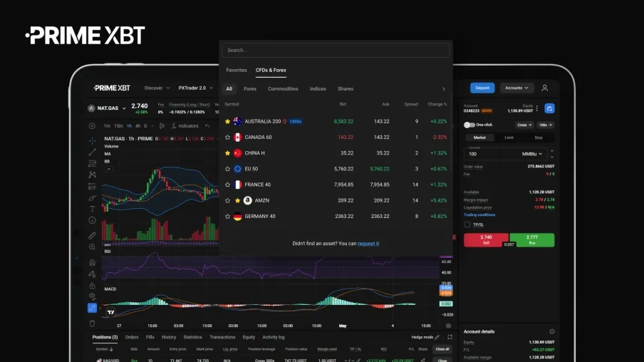Activate the zoom-in tool

(92, 247)
